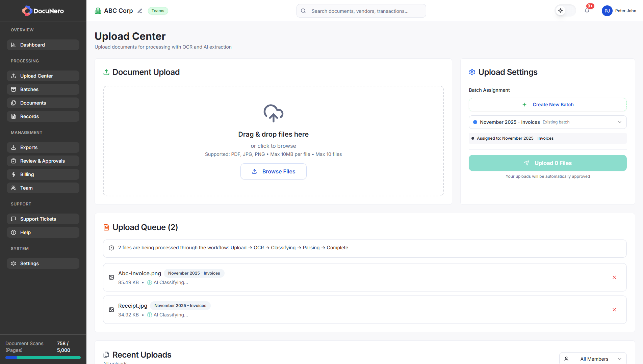Click the edit pencil next to ABC Corp
This screenshot has width=643, height=364.
[x=140, y=10]
